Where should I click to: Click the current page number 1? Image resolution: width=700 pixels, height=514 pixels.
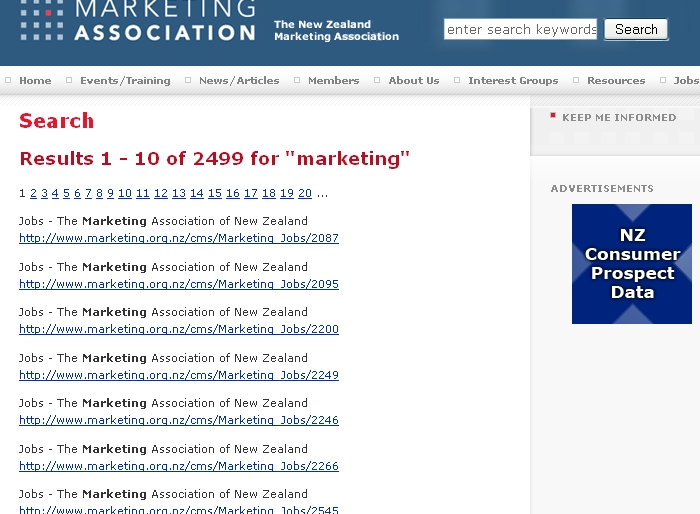point(22,193)
